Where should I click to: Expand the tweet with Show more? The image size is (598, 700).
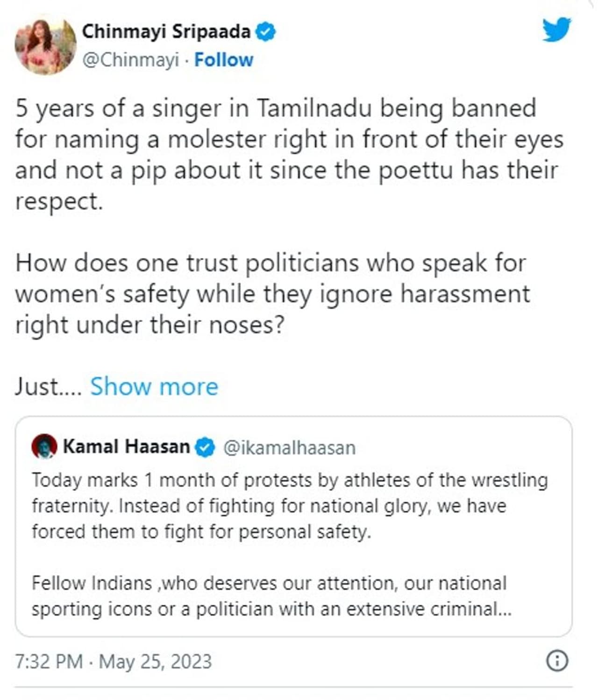(154, 386)
